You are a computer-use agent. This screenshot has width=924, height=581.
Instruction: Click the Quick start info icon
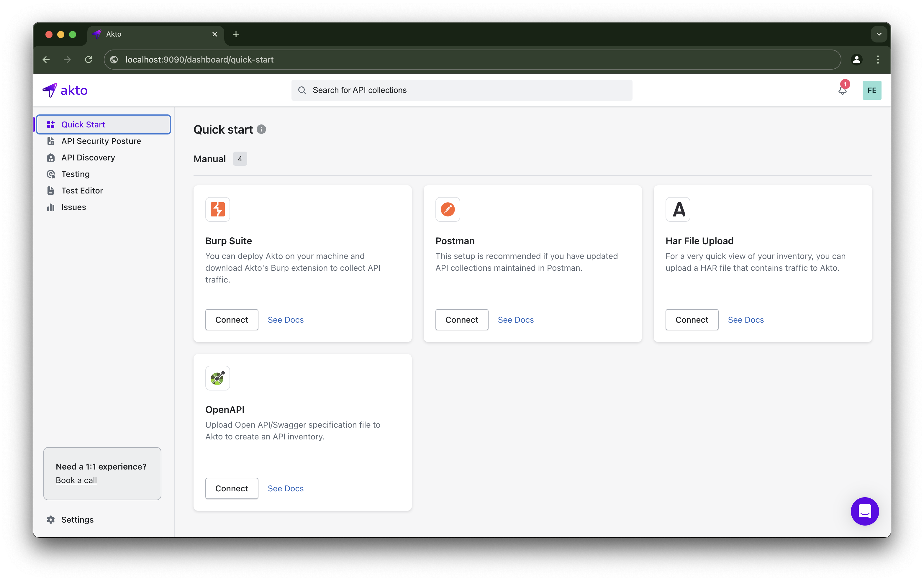coord(261,129)
